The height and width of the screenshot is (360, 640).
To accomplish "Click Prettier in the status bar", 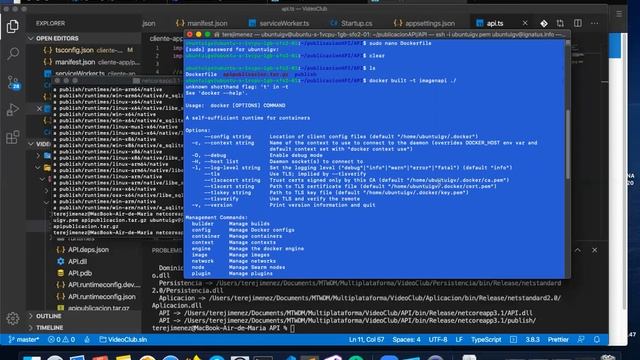I will [558, 340].
